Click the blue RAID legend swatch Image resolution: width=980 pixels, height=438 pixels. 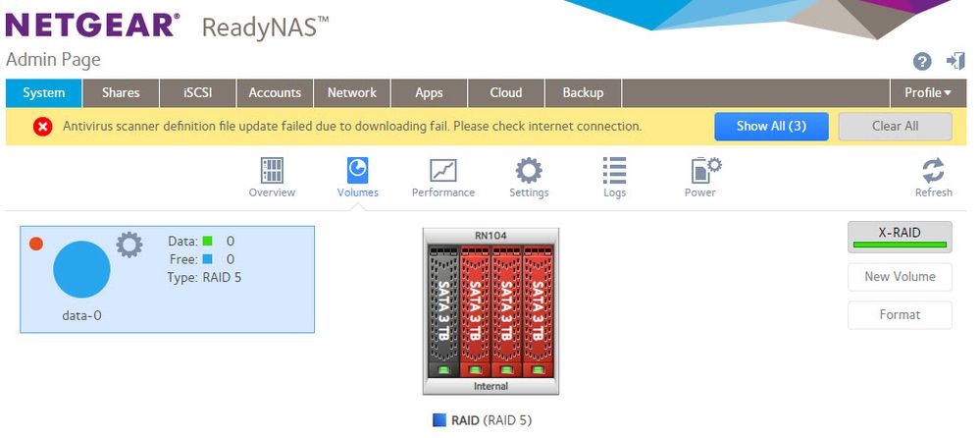pyautogui.click(x=438, y=420)
